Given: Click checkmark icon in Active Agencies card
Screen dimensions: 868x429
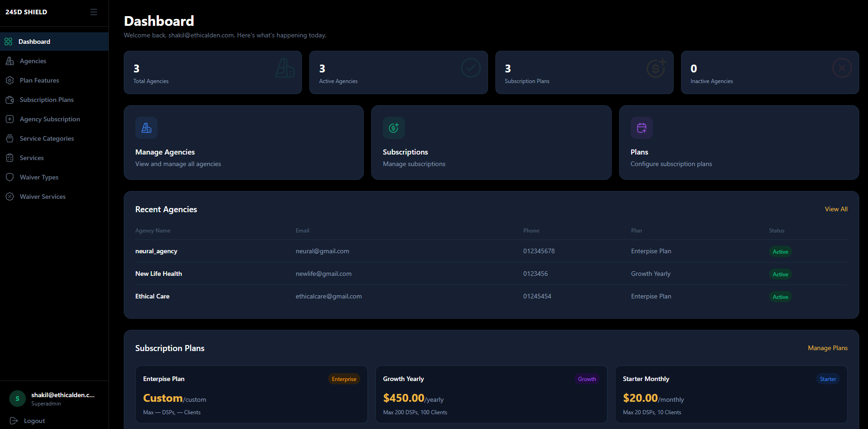Looking at the screenshot, I should [x=471, y=68].
